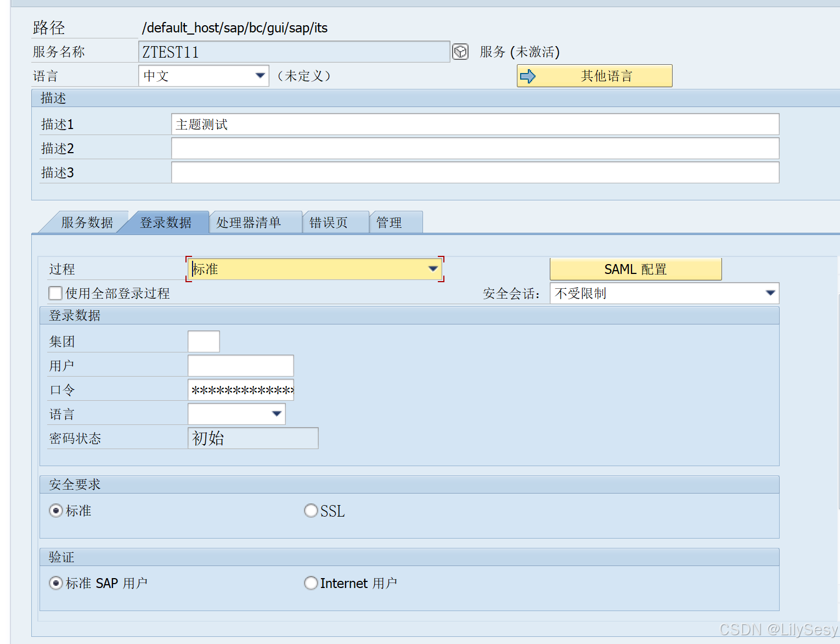The width and height of the screenshot is (840, 644).
Task: Select the SSL security option
Action: click(x=311, y=511)
